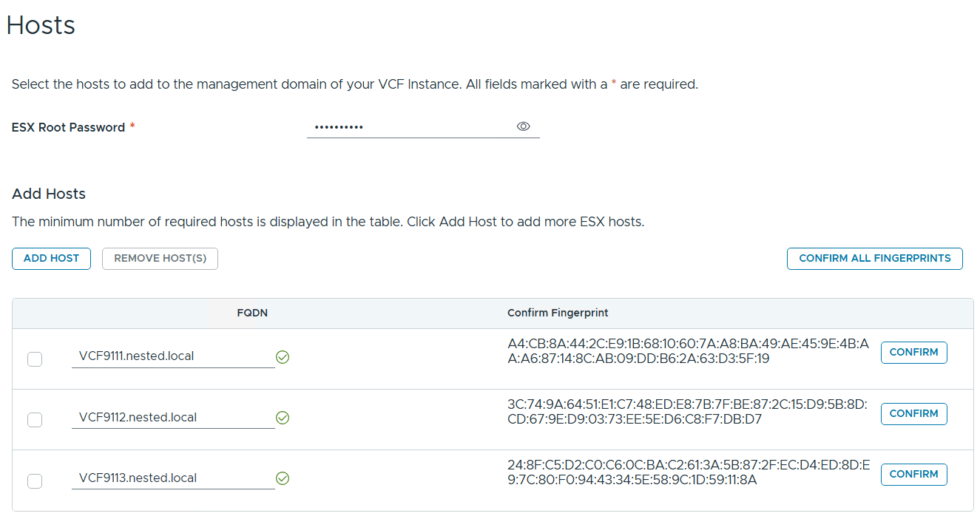Click the Add Host button
The width and height of the screenshot is (980, 519).
point(51,259)
